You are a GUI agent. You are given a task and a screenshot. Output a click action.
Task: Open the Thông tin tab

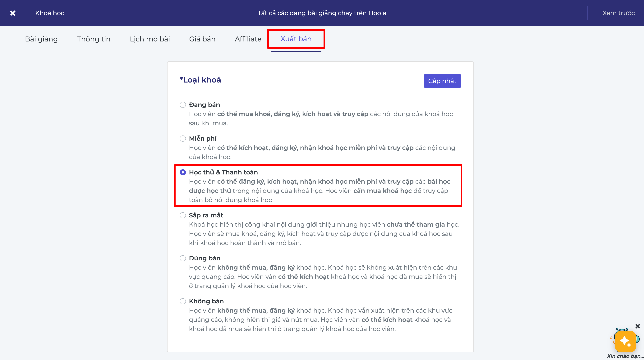pyautogui.click(x=94, y=39)
